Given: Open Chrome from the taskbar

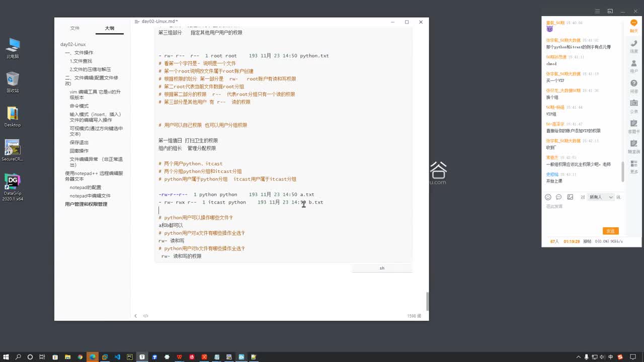Looking at the screenshot, I should click(x=80, y=357).
